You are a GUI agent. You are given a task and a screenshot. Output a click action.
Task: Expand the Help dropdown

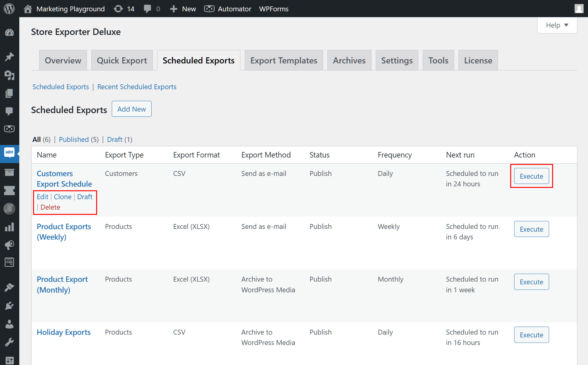(x=557, y=25)
